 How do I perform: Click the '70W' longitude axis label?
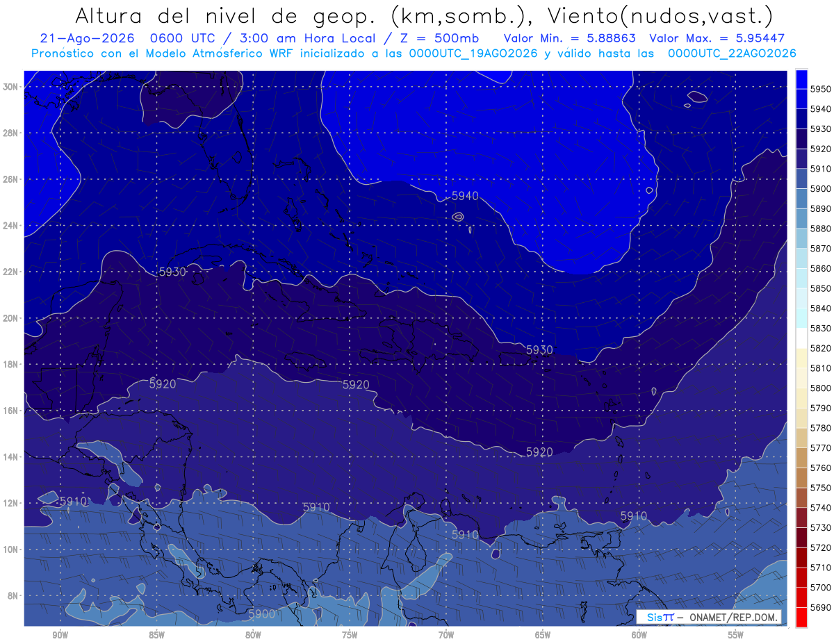(x=446, y=634)
